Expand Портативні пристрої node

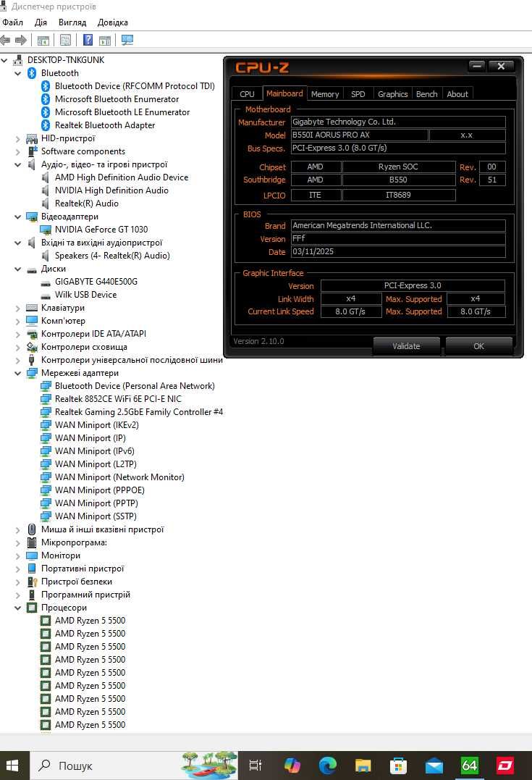tap(18, 569)
